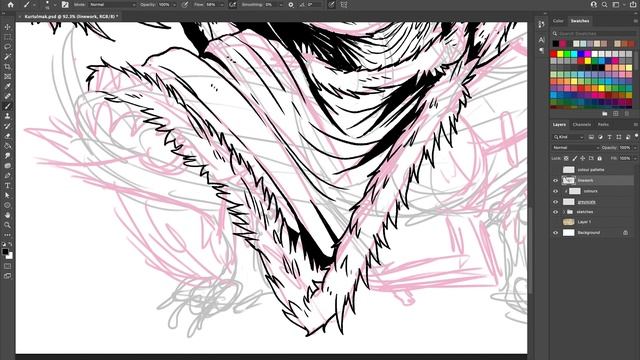Switch to the Layers tab
The height and width of the screenshot is (360, 640).
tap(559, 124)
